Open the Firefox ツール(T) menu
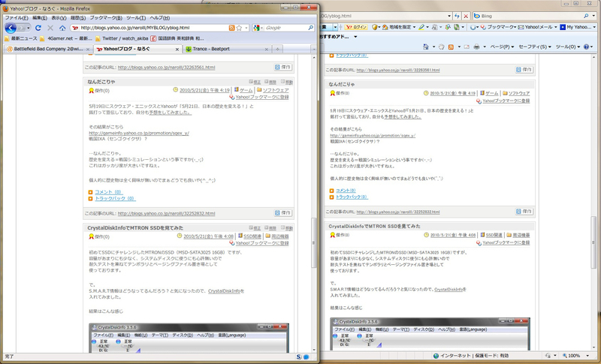This screenshot has height=364, width=601. (x=136, y=17)
